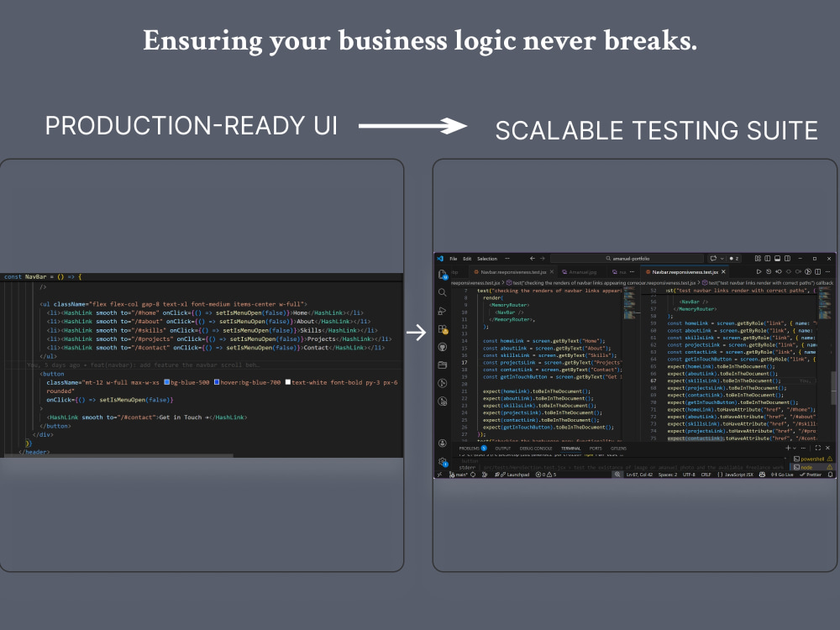Click the Prettier status bar item

coord(811,475)
